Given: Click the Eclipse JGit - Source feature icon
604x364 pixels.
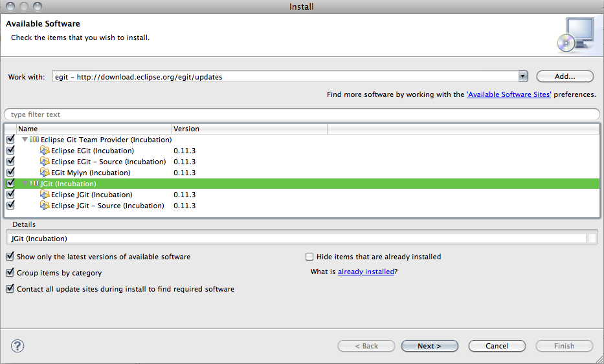Looking at the screenshot, I should click(x=45, y=206).
